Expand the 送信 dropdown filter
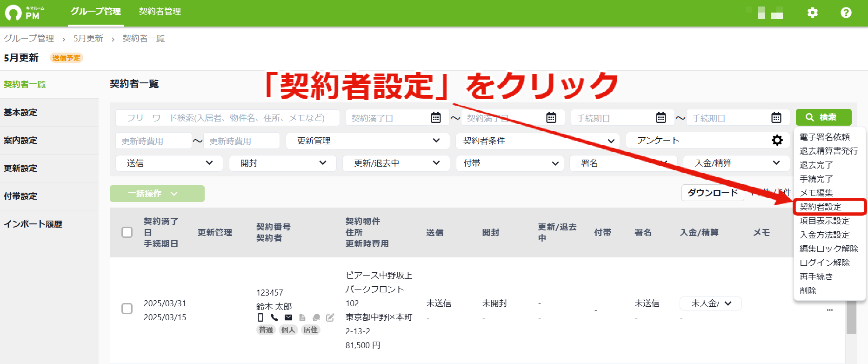The width and height of the screenshot is (868, 364). pos(169,163)
